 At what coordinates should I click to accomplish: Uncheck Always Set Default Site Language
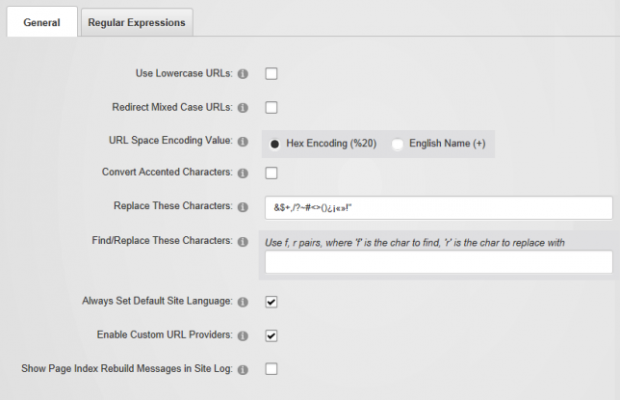[x=271, y=301]
